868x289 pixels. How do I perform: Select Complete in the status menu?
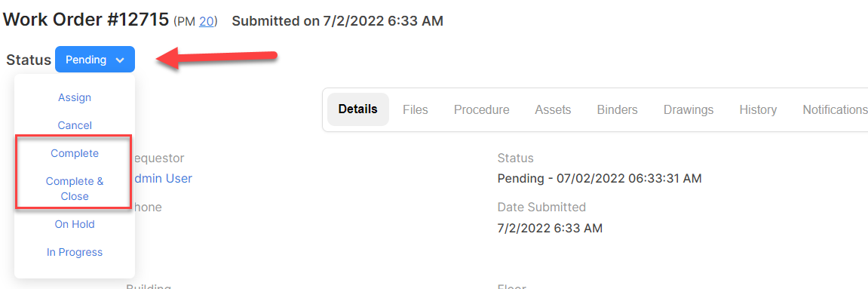pyautogui.click(x=75, y=153)
